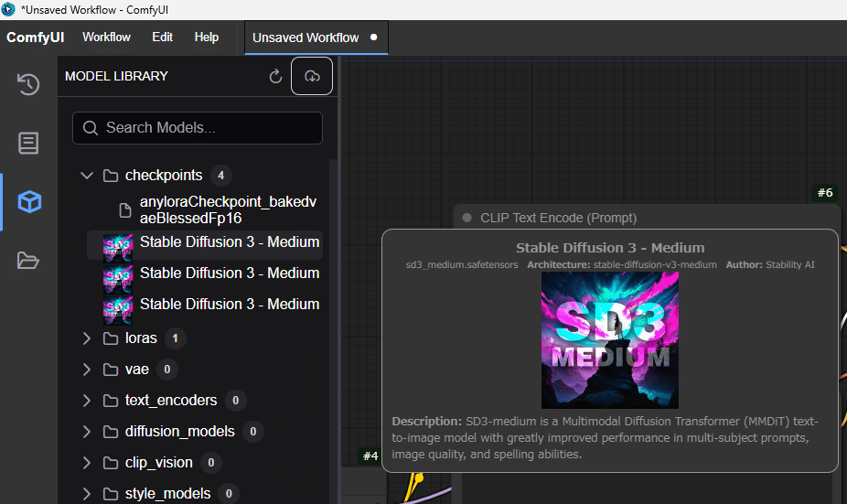847x504 pixels.
Task: Select the Model Library cube icon
Action: point(29,202)
